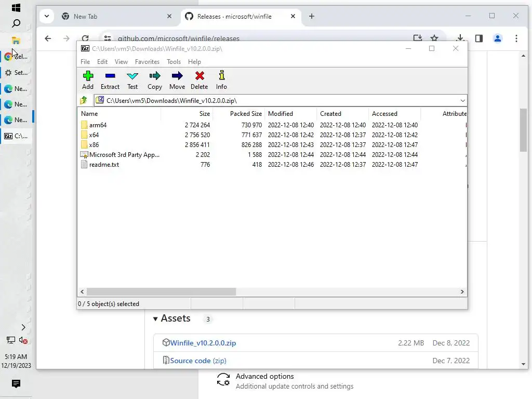Select the arm64 folder icon
Viewport: 532px width, 399px height.
tap(84, 125)
